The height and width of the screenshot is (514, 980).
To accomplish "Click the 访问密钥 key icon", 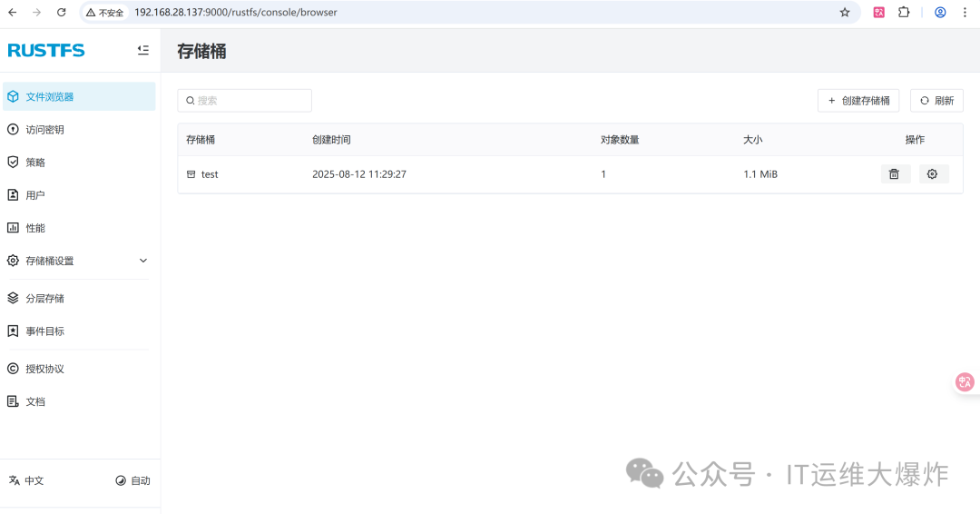I will coord(13,130).
